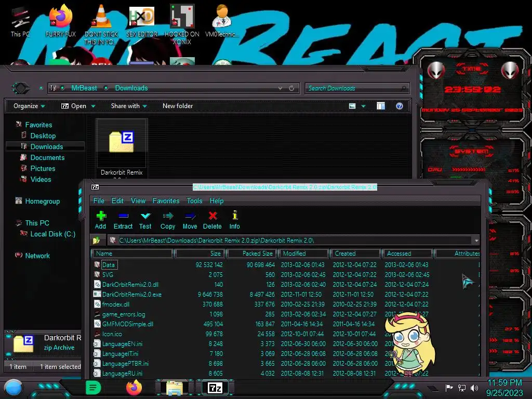
Task: Select LanguageEN.ini file
Action: point(122,344)
